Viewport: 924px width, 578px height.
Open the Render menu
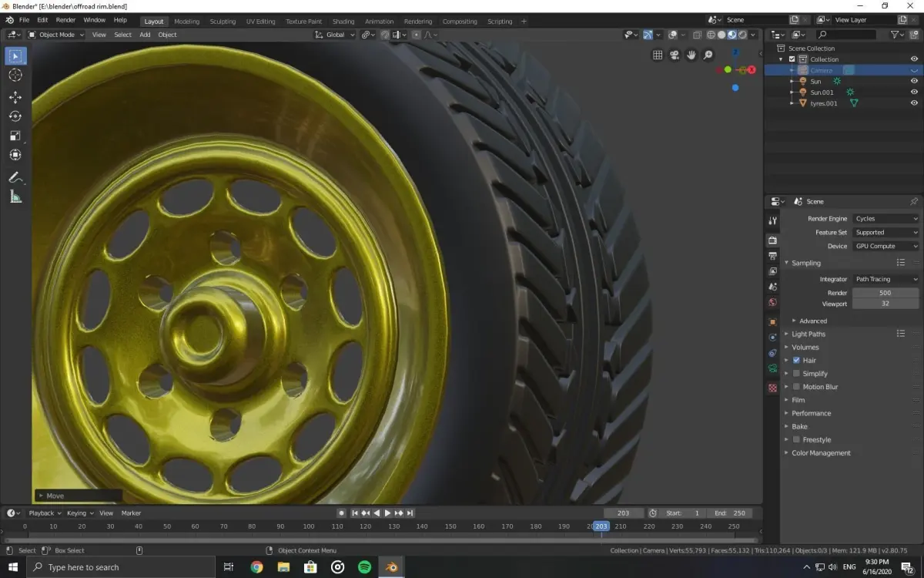click(65, 19)
